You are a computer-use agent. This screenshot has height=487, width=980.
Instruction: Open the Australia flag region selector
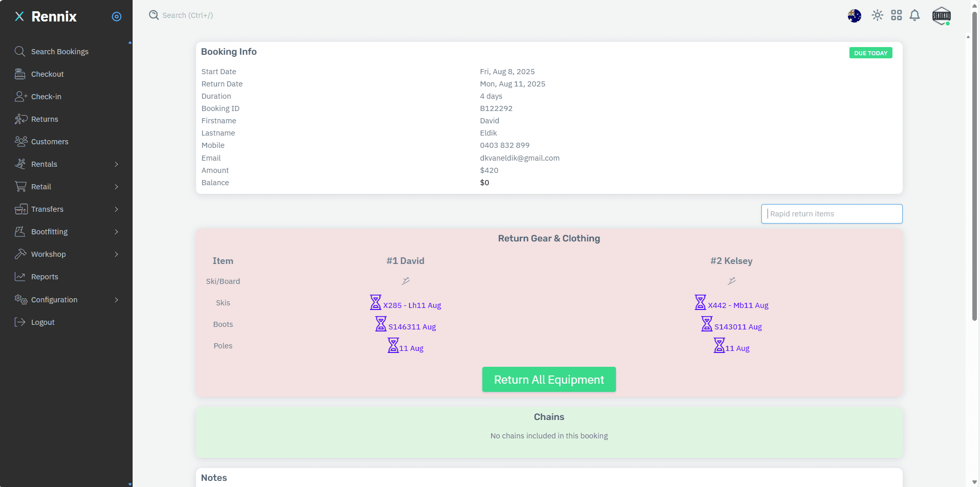[x=855, y=16]
